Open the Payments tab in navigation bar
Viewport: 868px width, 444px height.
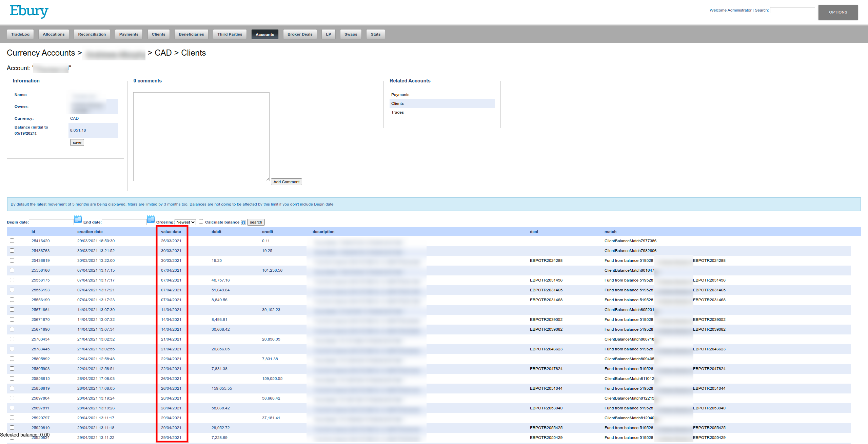[x=129, y=34]
